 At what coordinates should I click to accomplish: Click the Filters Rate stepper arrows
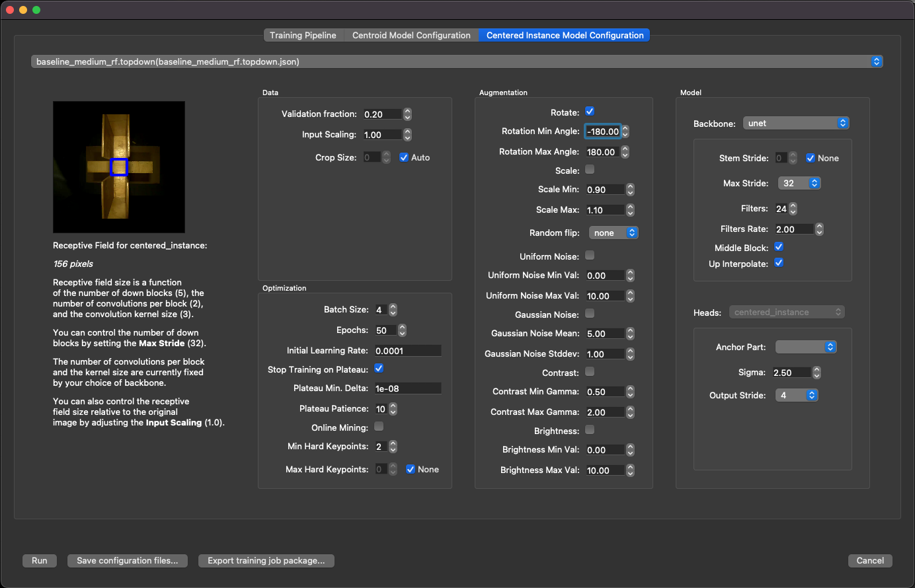point(819,229)
